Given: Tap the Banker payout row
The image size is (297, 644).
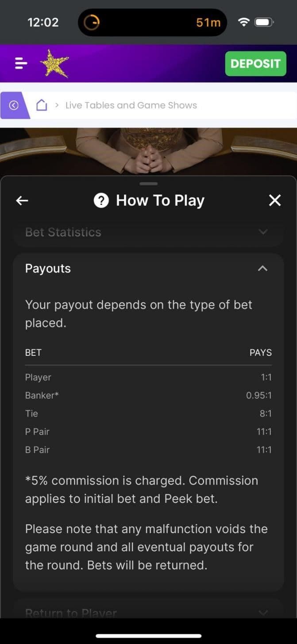Looking at the screenshot, I should tap(148, 395).
